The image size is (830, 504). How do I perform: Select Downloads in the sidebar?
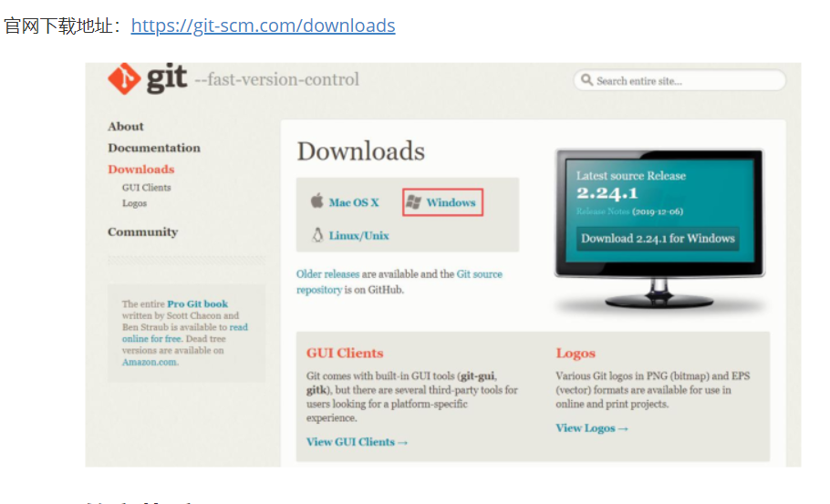[140, 170]
